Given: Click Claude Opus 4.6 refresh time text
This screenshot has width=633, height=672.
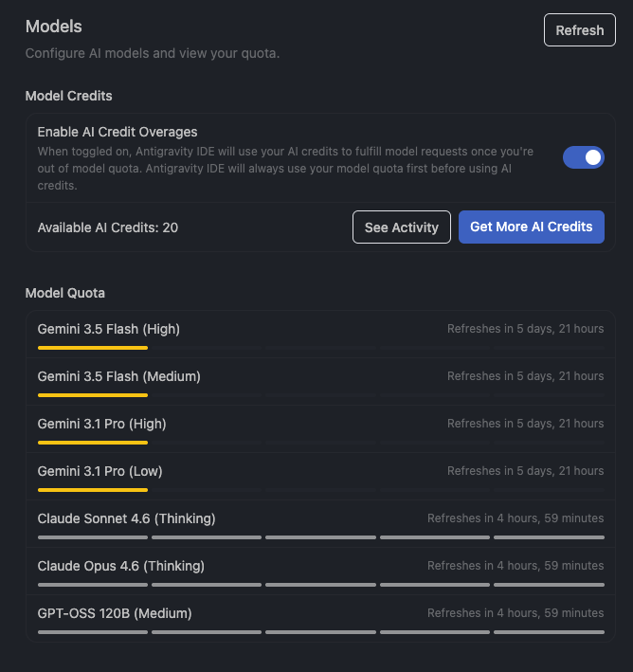Looking at the screenshot, I should [x=515, y=566].
